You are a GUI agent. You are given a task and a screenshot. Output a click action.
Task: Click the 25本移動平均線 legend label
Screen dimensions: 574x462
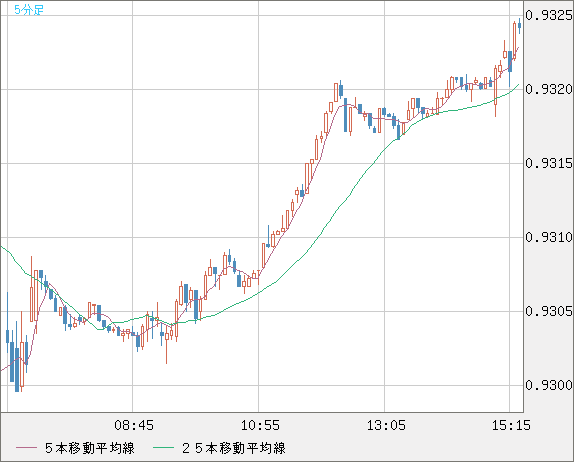tap(234, 448)
